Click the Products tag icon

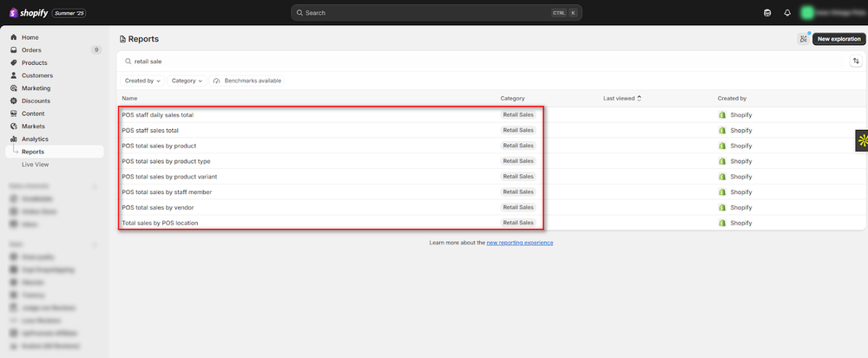coord(14,62)
